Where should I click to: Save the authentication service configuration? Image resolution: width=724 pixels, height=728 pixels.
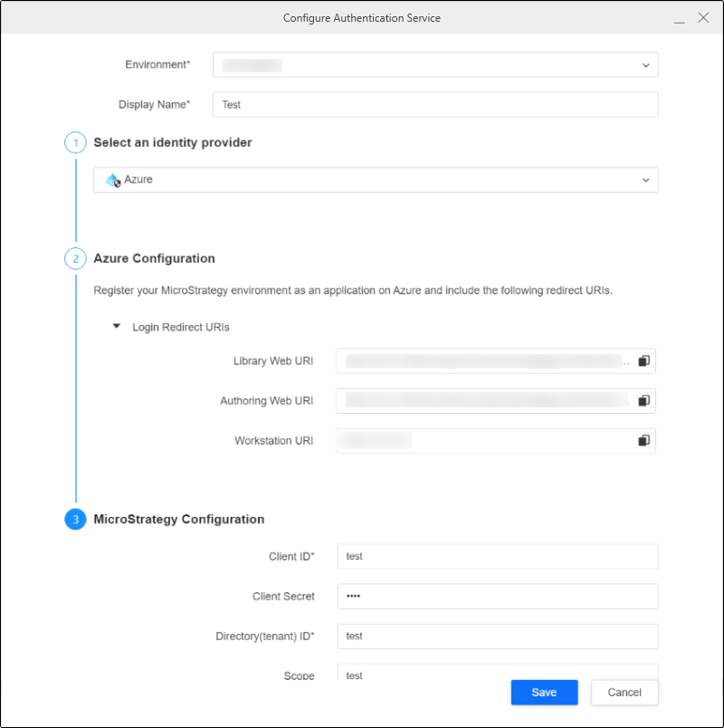545,693
